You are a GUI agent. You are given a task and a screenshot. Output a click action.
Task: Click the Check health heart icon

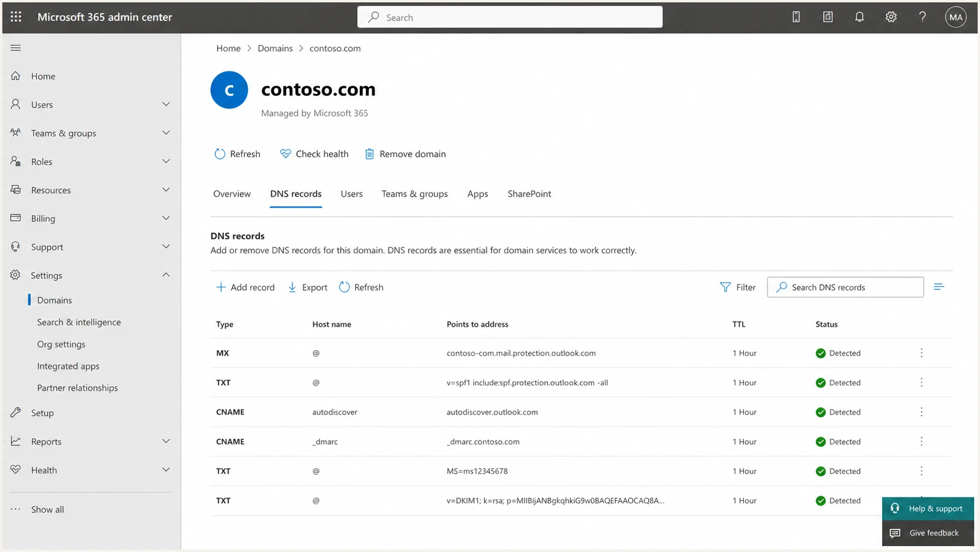click(x=285, y=154)
